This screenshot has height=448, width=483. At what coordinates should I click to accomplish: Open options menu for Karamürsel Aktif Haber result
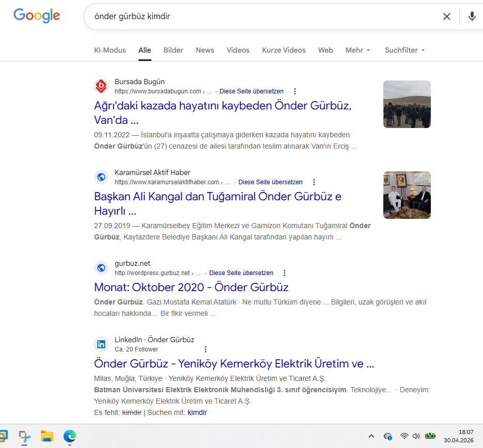pos(314,182)
